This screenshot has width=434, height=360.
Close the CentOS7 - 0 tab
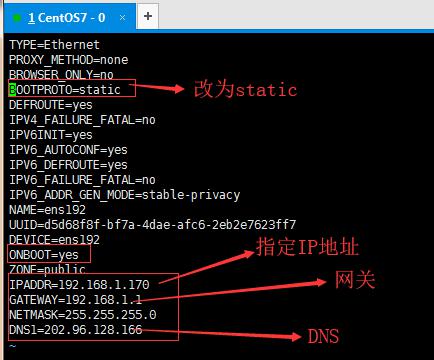122,18
